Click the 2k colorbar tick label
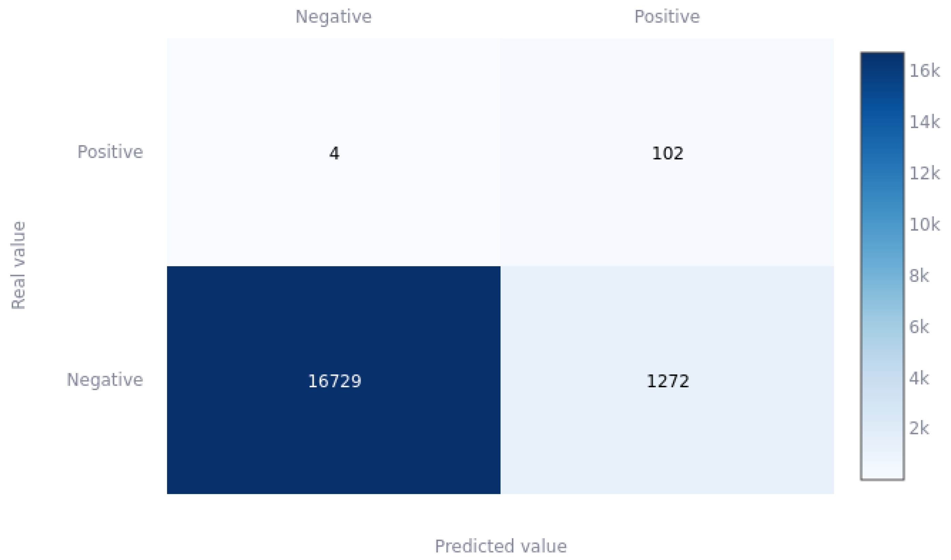951x560 pixels. pyautogui.click(x=919, y=428)
